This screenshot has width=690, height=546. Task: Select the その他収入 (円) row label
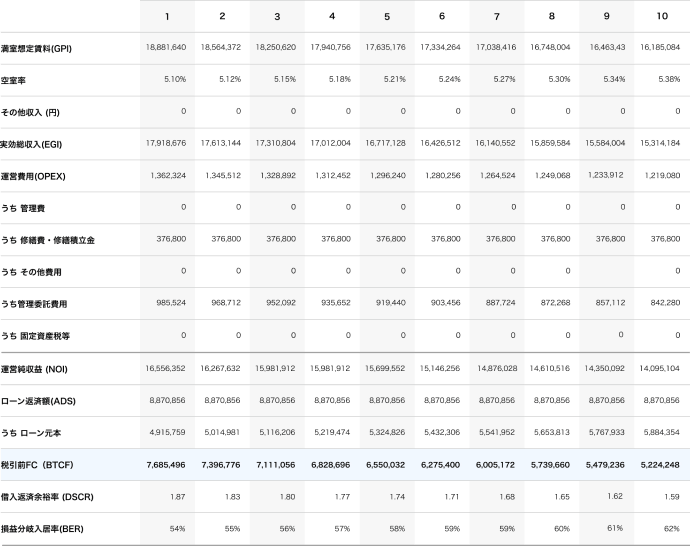tap(30, 113)
